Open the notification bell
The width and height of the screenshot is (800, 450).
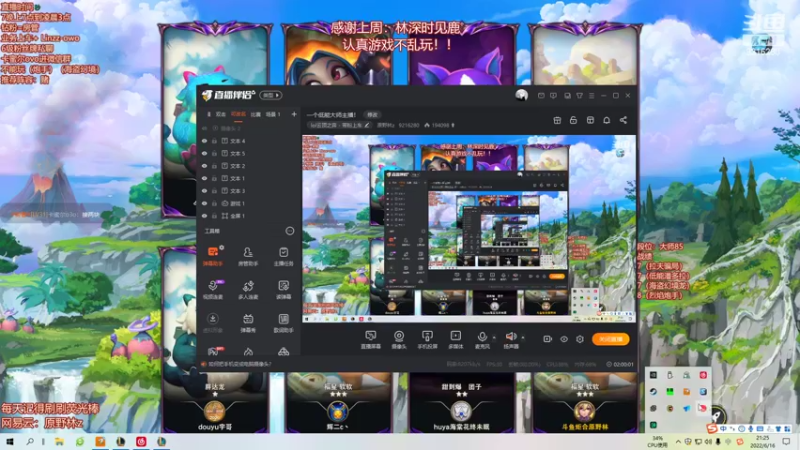tap(607, 120)
